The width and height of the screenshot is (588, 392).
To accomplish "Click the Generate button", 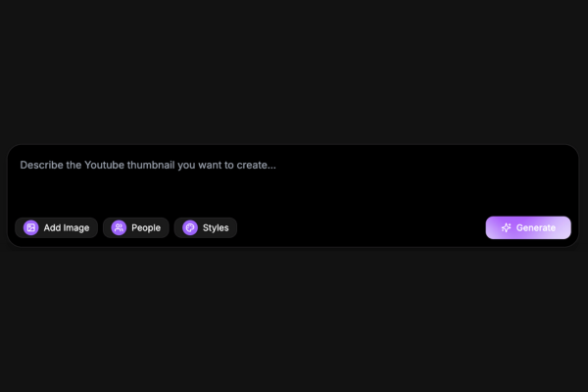I will coord(528,227).
